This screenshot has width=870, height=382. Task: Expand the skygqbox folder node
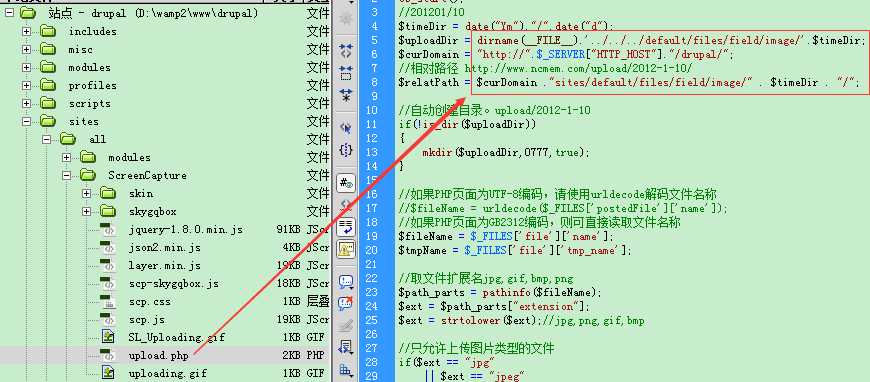tap(86, 212)
